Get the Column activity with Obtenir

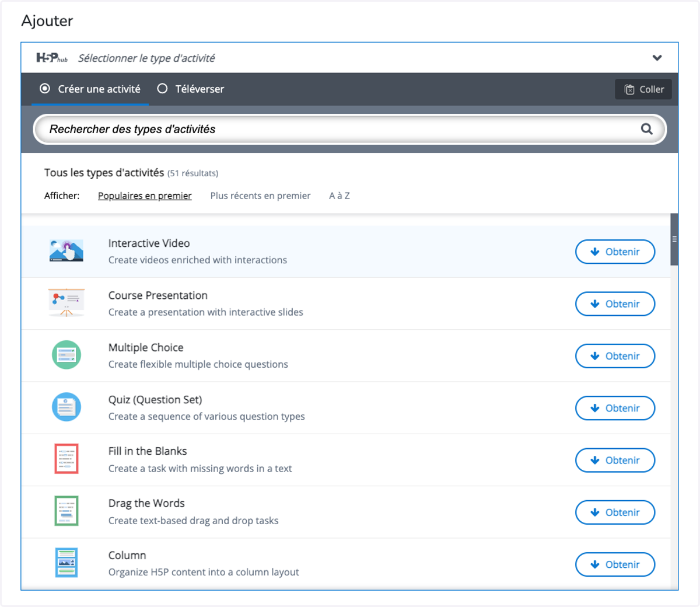pos(615,564)
